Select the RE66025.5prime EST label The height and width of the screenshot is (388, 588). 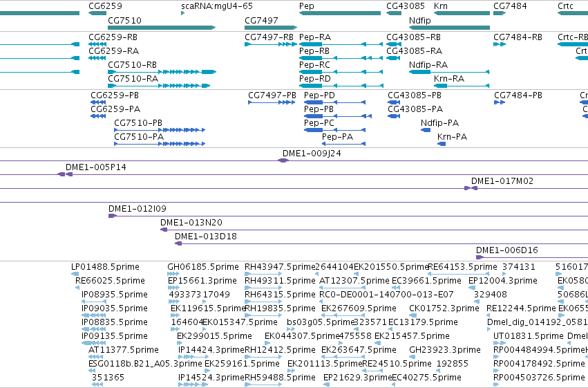[111, 281]
